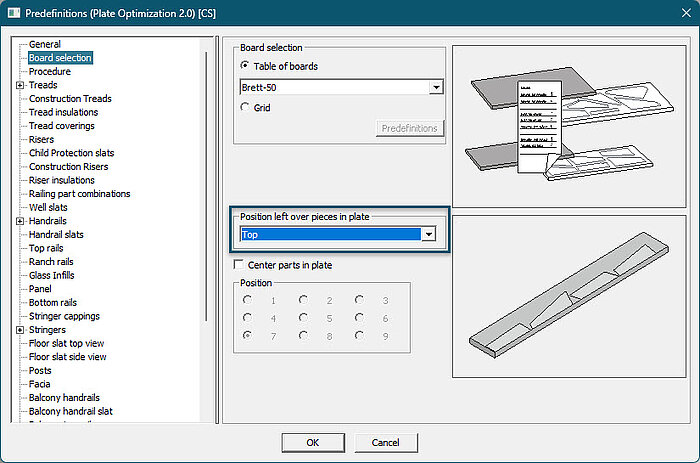Expand the Treads tree node
700x463 pixels.
tap(20, 86)
